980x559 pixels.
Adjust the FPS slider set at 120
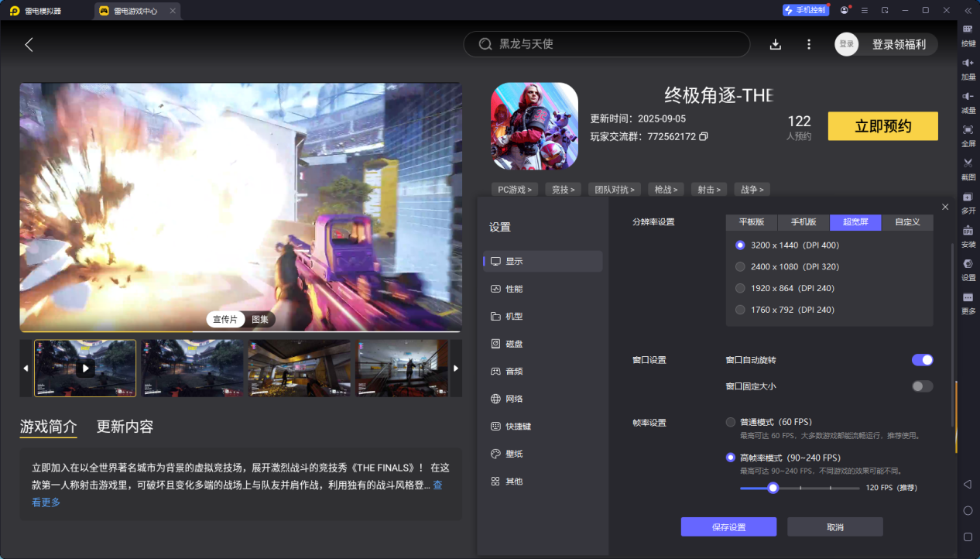coord(773,488)
